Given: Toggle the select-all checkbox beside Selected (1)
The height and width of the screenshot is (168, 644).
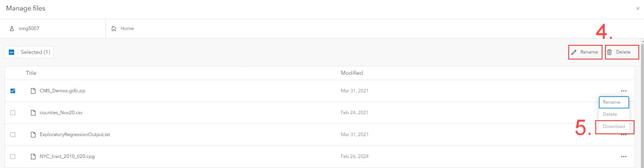Looking at the screenshot, I should [11, 52].
